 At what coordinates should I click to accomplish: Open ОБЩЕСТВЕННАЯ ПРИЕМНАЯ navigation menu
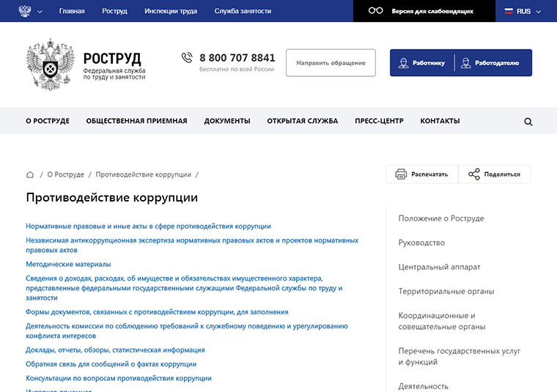point(136,121)
